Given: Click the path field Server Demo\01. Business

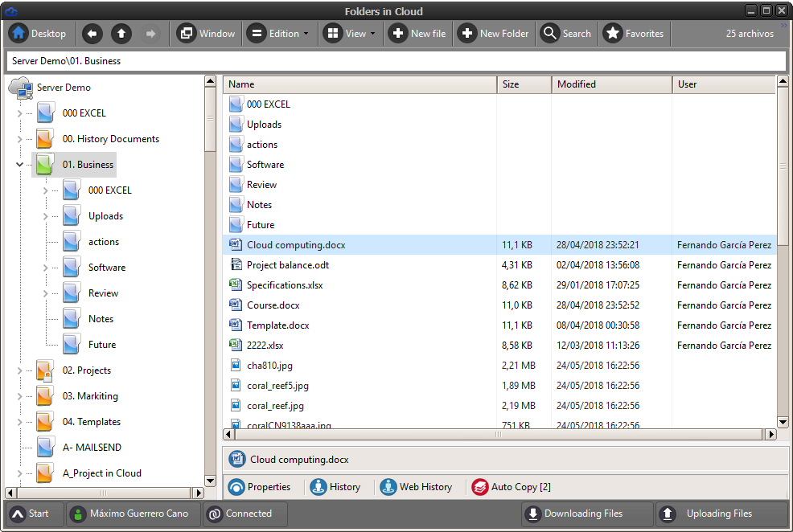Looking at the screenshot, I should tap(396, 61).
